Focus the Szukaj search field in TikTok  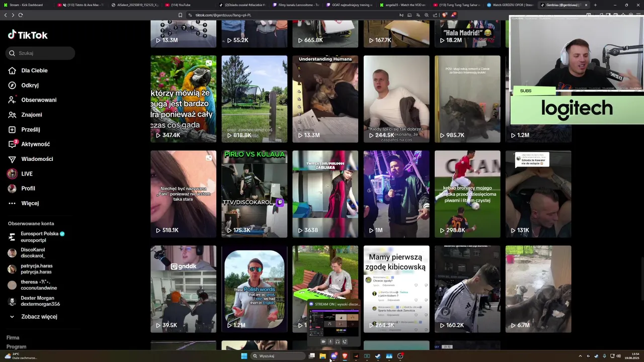tap(40, 53)
